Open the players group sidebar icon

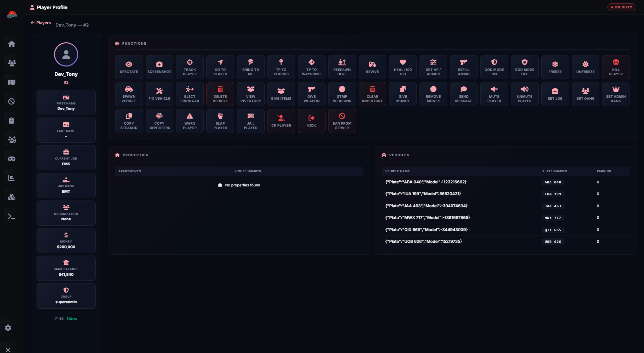[x=12, y=63]
